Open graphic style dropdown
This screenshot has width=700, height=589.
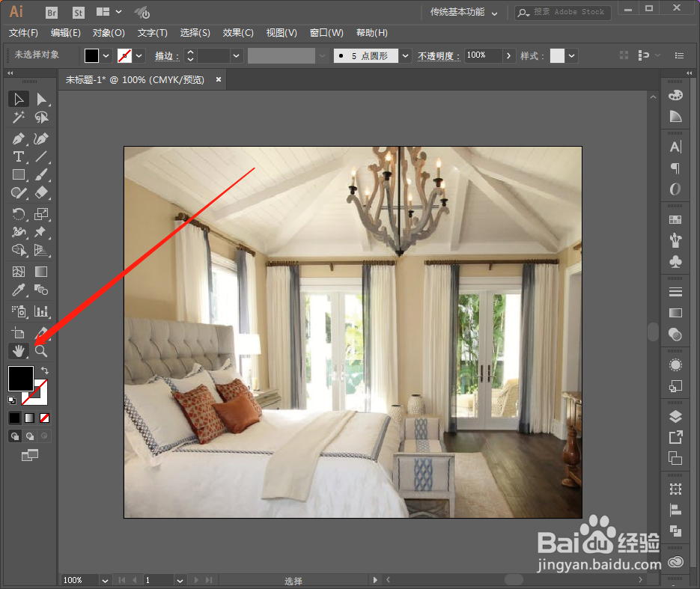(x=571, y=56)
